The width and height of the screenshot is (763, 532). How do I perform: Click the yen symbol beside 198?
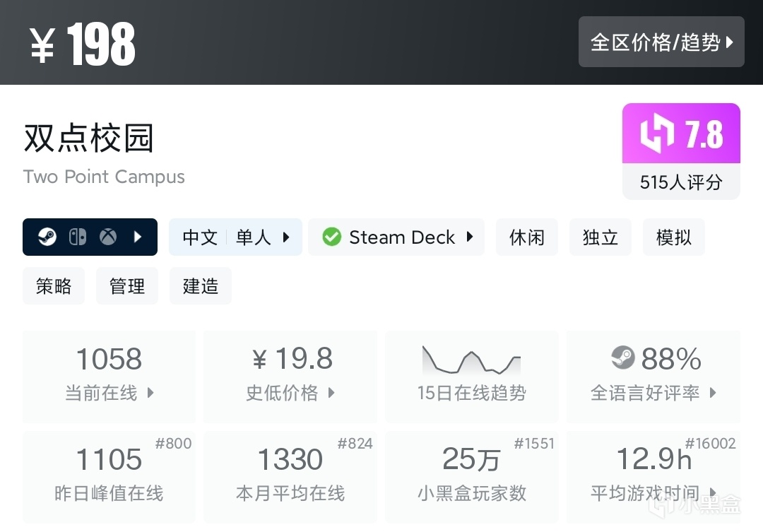pyautogui.click(x=42, y=44)
